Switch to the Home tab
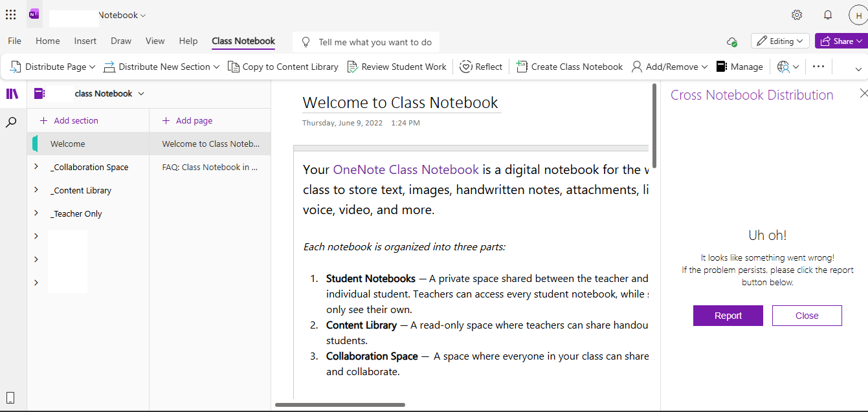 click(48, 41)
